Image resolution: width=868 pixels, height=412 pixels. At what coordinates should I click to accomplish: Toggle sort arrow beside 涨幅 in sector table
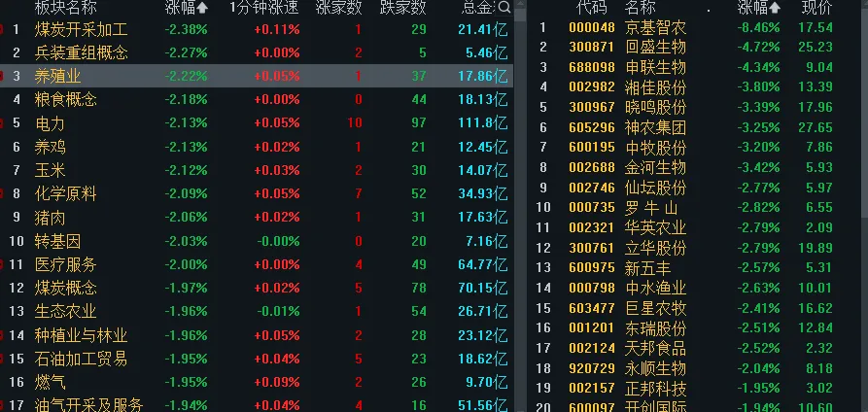pos(202,8)
